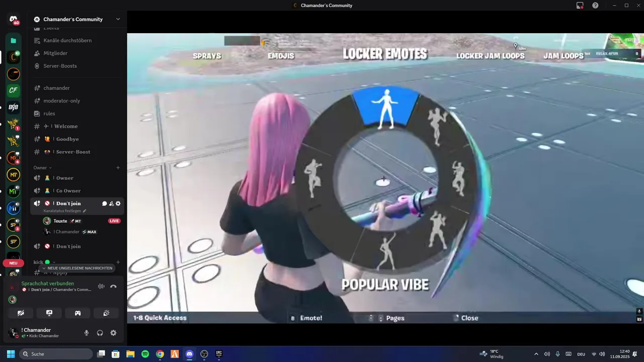Screen dimensions: 644x362
Task: Open Task View in taskbar
Action: coord(101,354)
